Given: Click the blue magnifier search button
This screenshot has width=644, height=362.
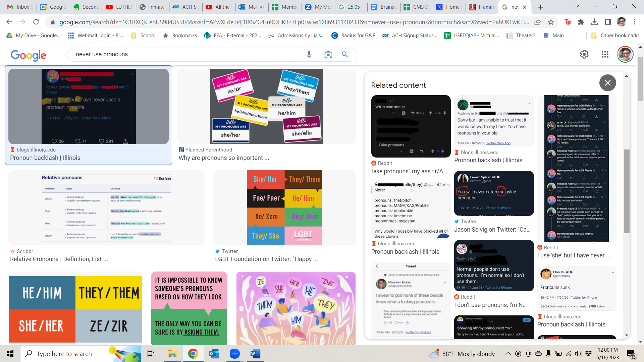Looking at the screenshot, I should 344,54.
